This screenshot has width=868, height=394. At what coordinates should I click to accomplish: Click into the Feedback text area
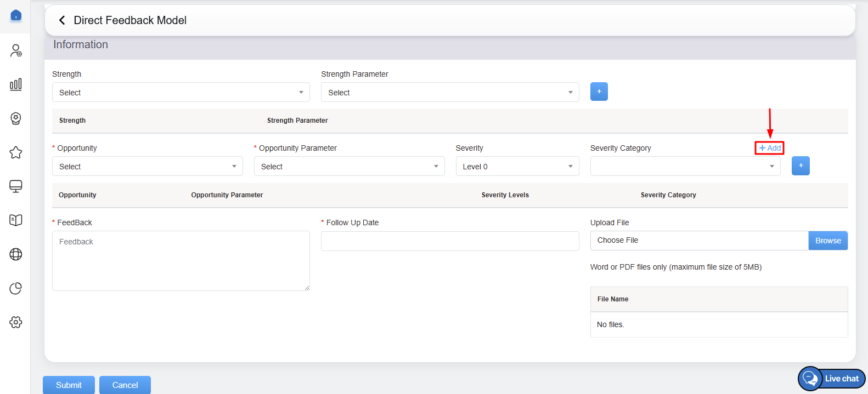point(181,261)
